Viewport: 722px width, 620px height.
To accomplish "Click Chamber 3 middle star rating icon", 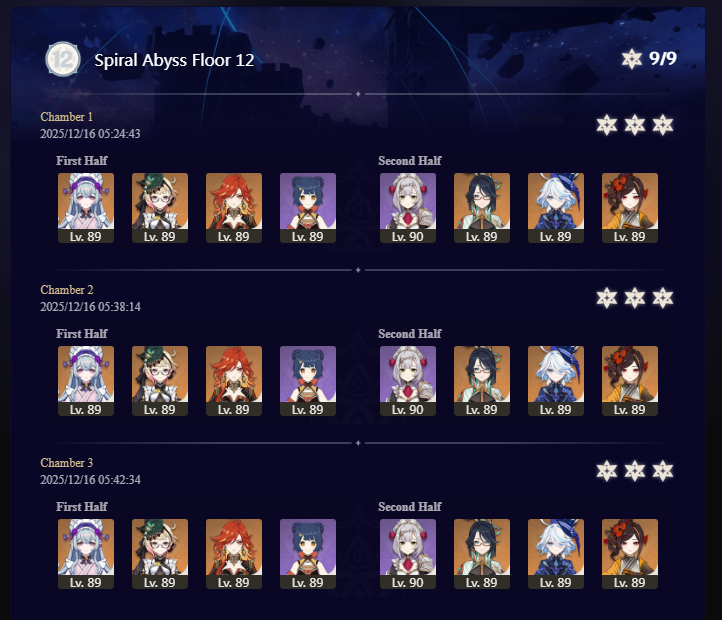I will coord(635,471).
